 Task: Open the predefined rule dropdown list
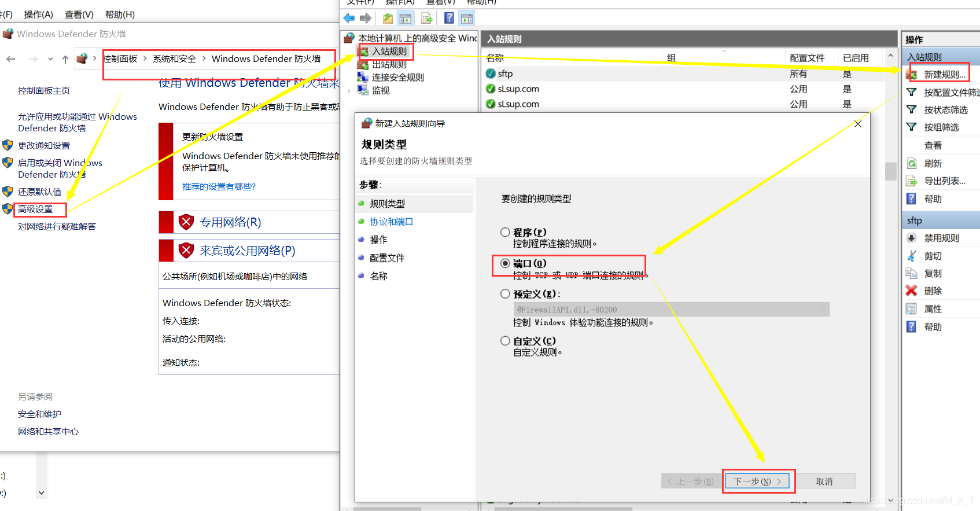point(823,310)
